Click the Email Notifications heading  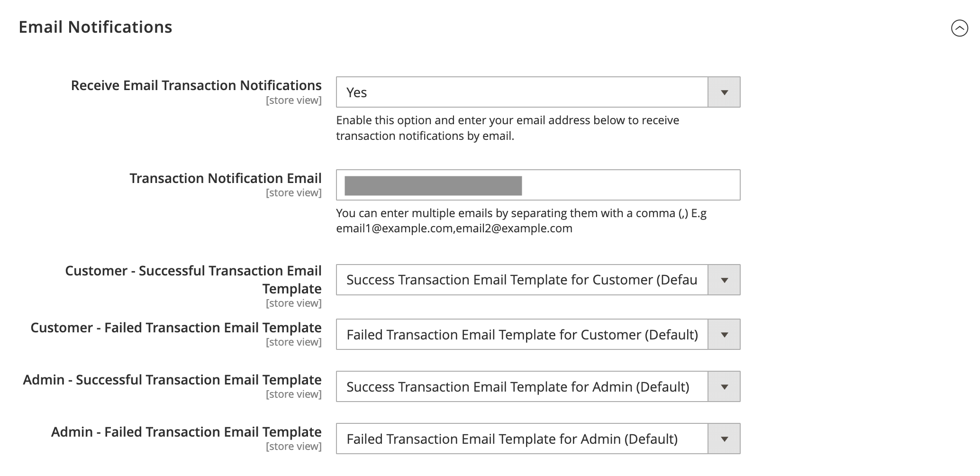pyautogui.click(x=95, y=27)
